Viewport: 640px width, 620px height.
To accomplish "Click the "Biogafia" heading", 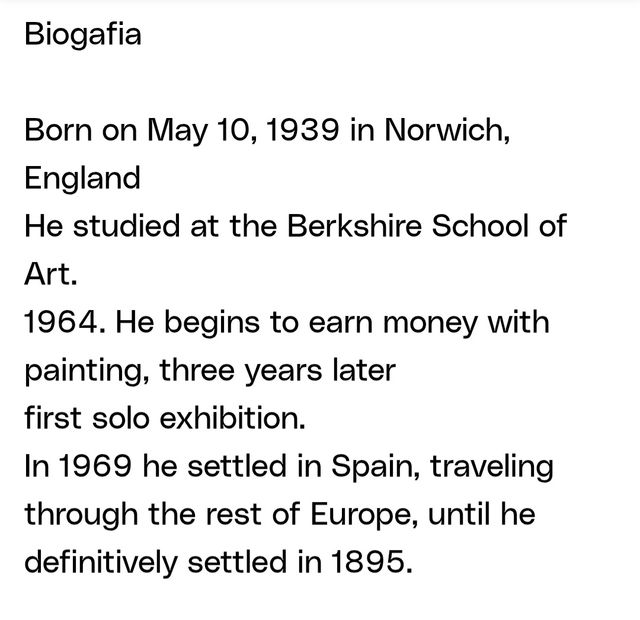I will 83,35.
